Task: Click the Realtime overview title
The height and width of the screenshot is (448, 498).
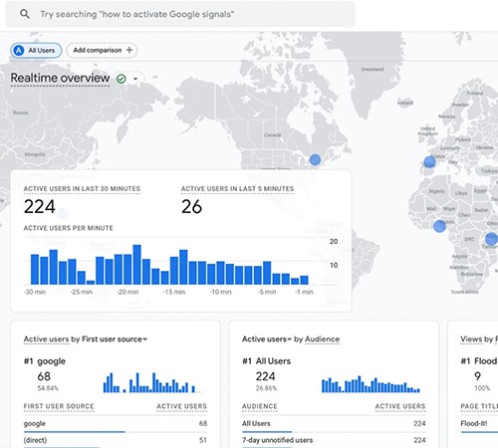Action: click(x=60, y=78)
